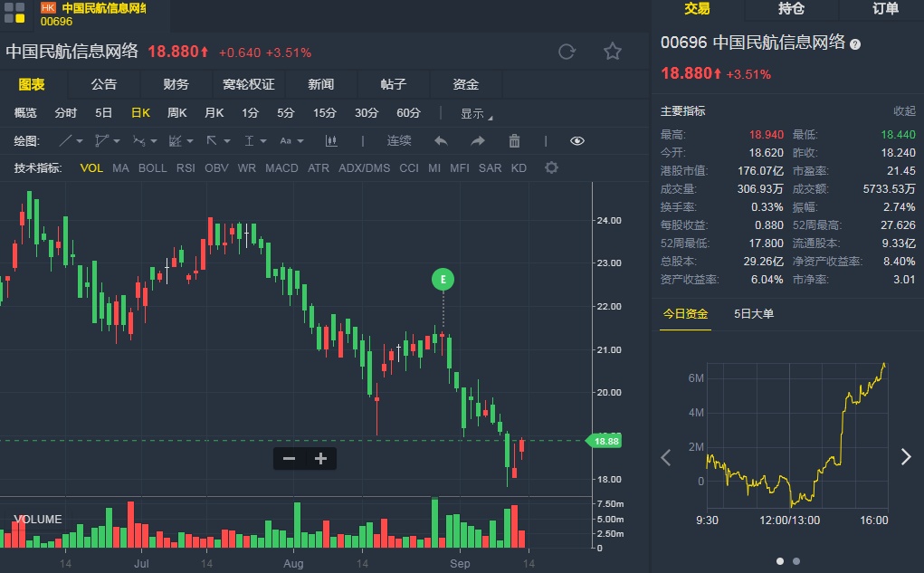The height and width of the screenshot is (573, 924).
Task: Undo the last drawing action
Action: coord(441,140)
